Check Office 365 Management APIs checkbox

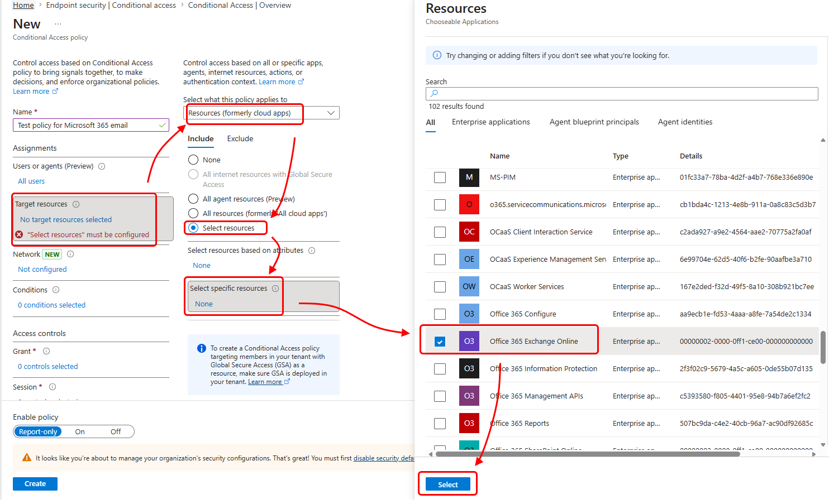tap(440, 396)
